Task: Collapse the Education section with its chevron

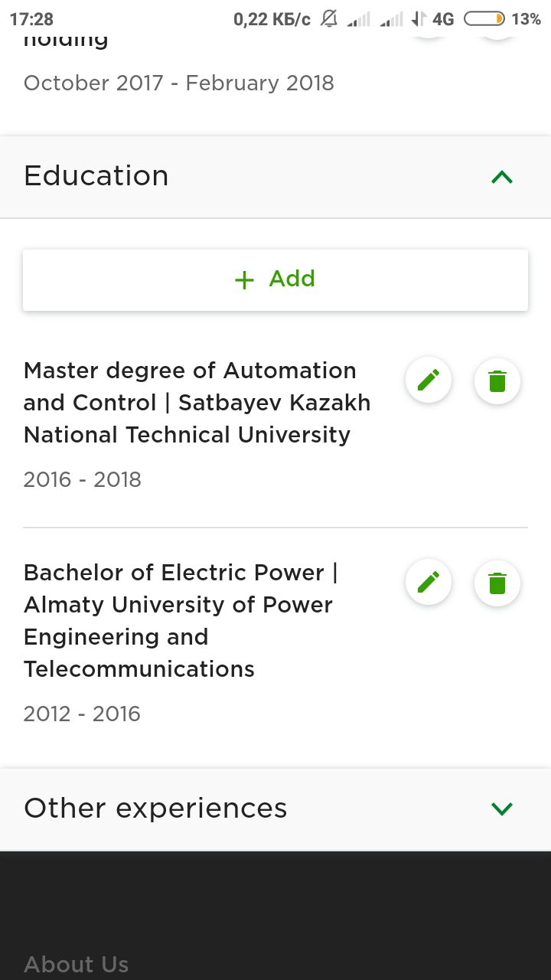Action: click(x=502, y=178)
